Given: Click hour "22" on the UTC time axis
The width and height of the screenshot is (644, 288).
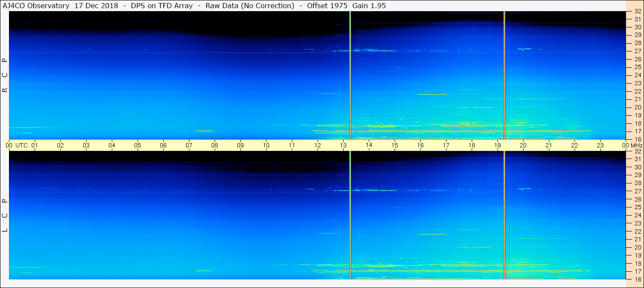Looking at the screenshot, I should coord(575,145).
